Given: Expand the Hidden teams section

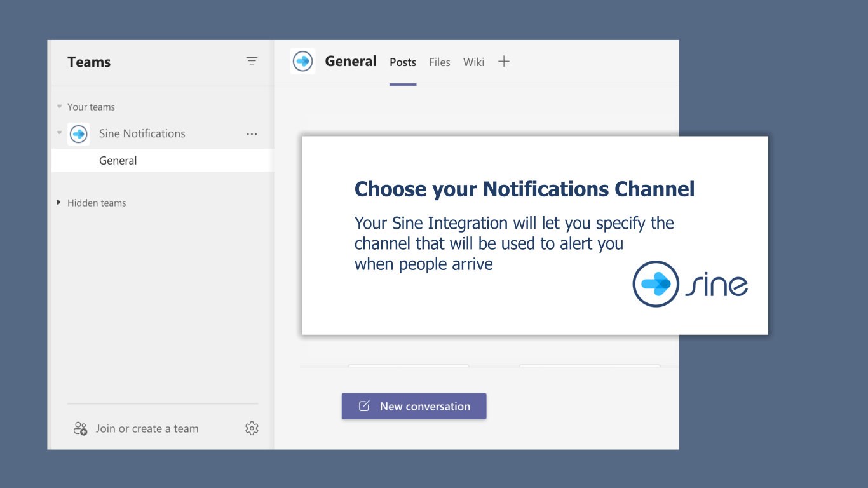Looking at the screenshot, I should pyautogui.click(x=59, y=203).
